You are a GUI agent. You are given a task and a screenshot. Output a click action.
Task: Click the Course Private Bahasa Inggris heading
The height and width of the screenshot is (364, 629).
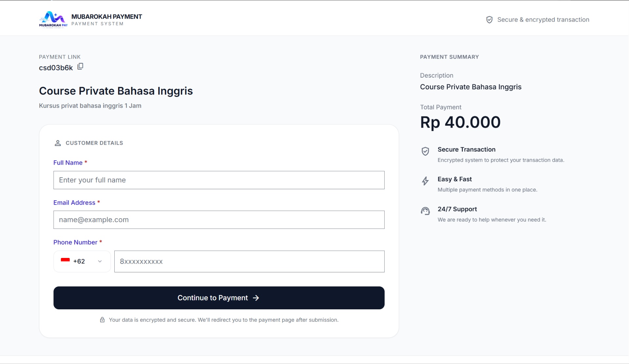116,91
